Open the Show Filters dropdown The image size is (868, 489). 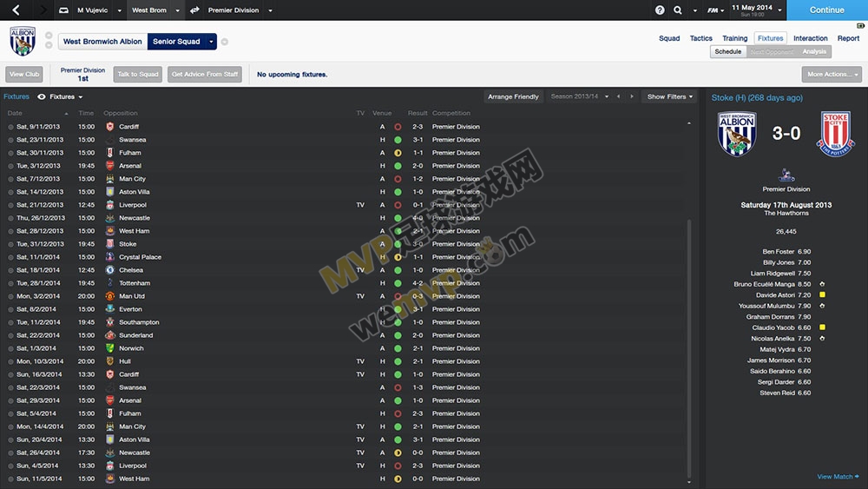coord(669,96)
